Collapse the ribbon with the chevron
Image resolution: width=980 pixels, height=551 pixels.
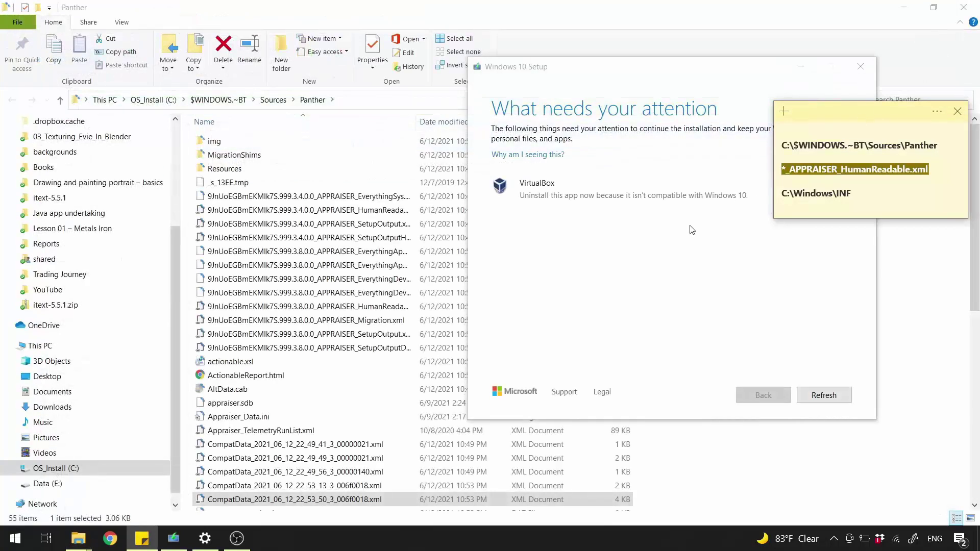click(960, 22)
